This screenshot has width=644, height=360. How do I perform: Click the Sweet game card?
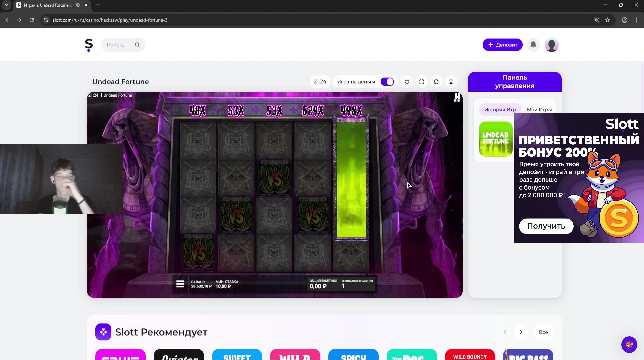(237, 355)
